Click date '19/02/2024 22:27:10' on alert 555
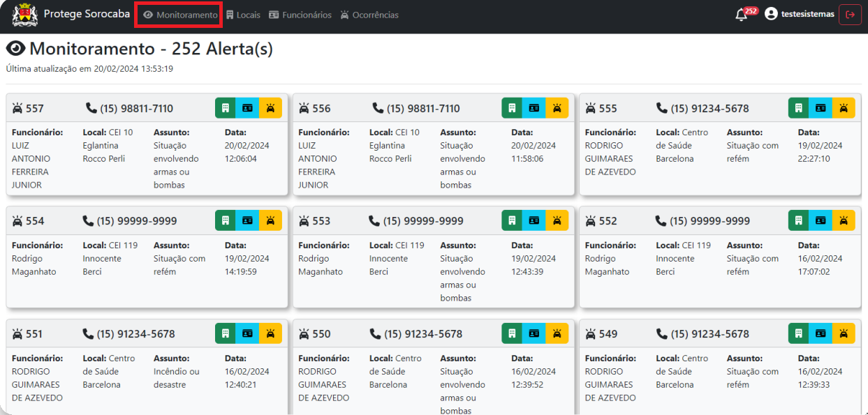The height and width of the screenshot is (415, 868). pos(821,152)
